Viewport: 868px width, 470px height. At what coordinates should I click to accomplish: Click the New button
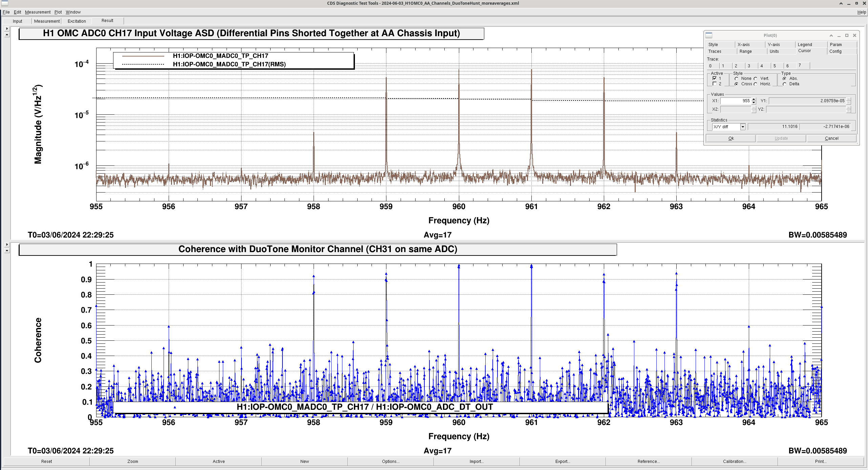tap(304, 462)
